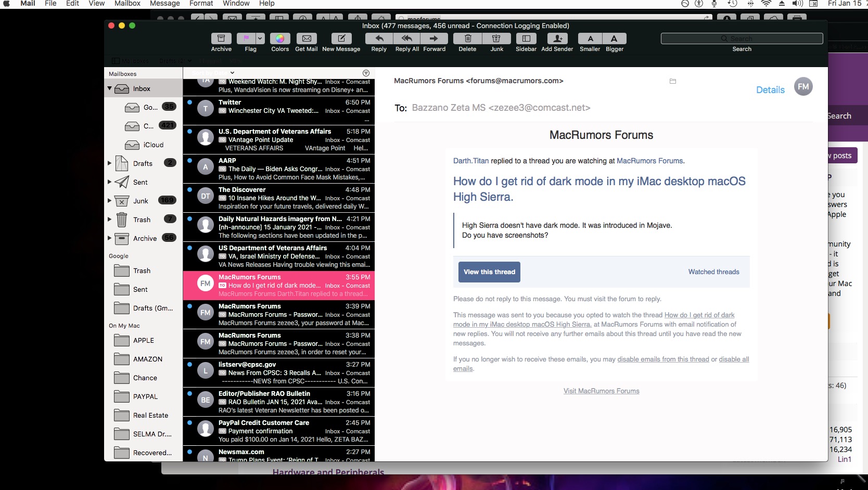The width and height of the screenshot is (868, 490).
Task: Open disable emails from this thread link
Action: (663, 359)
